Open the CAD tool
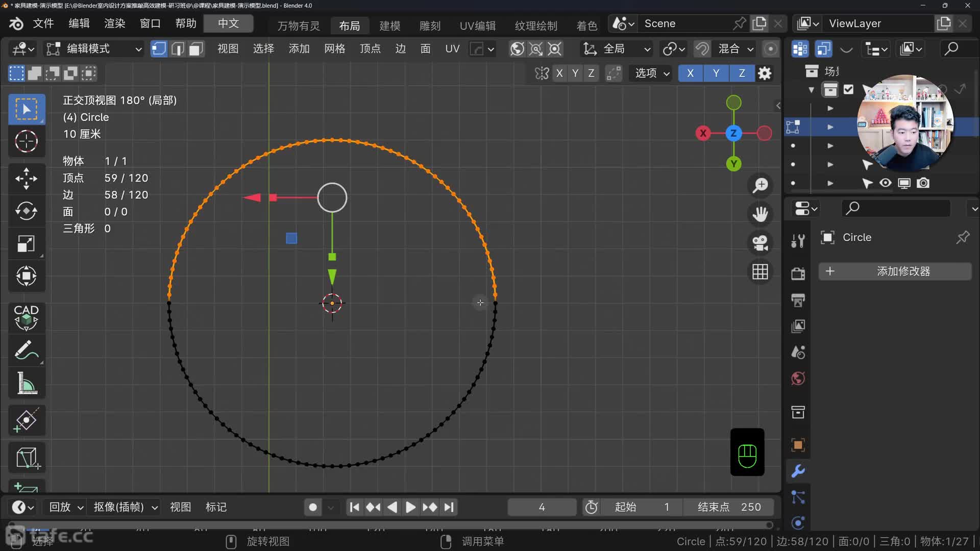Viewport: 980px width, 551px height. pos(26,317)
